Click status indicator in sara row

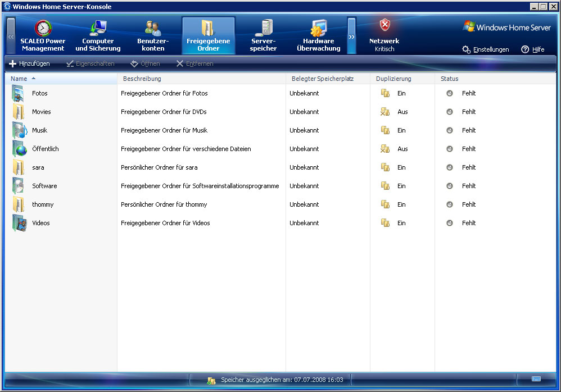450,167
